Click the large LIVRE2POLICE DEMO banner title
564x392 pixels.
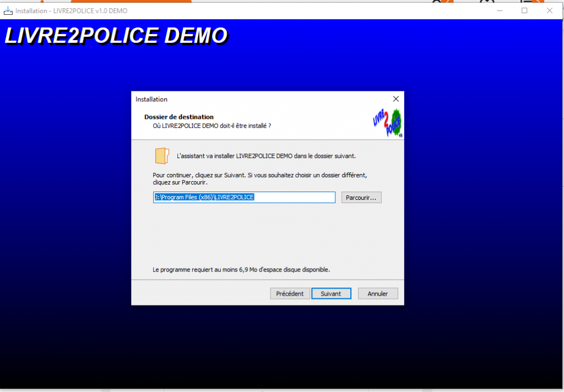click(x=116, y=36)
